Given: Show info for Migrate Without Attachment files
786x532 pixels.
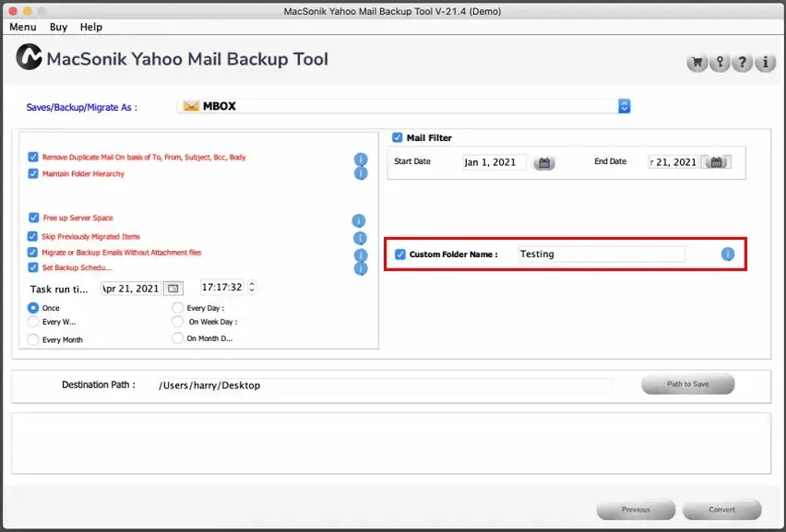Looking at the screenshot, I should [361, 255].
